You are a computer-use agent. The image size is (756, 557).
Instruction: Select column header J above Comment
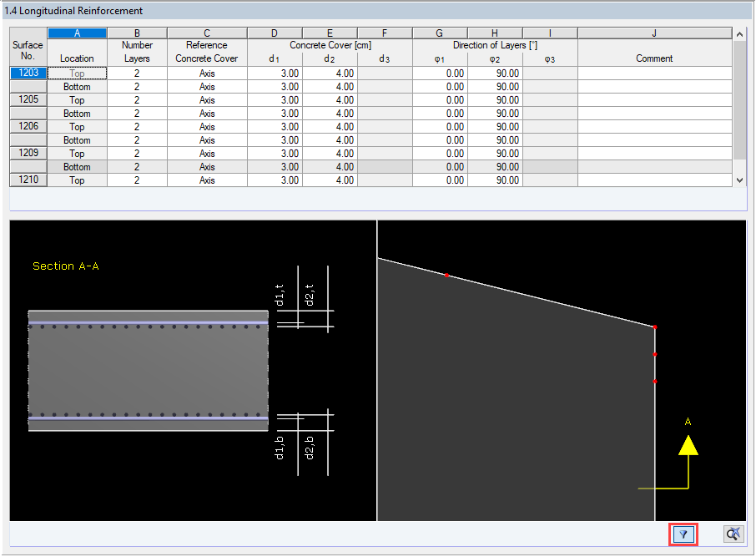click(654, 33)
